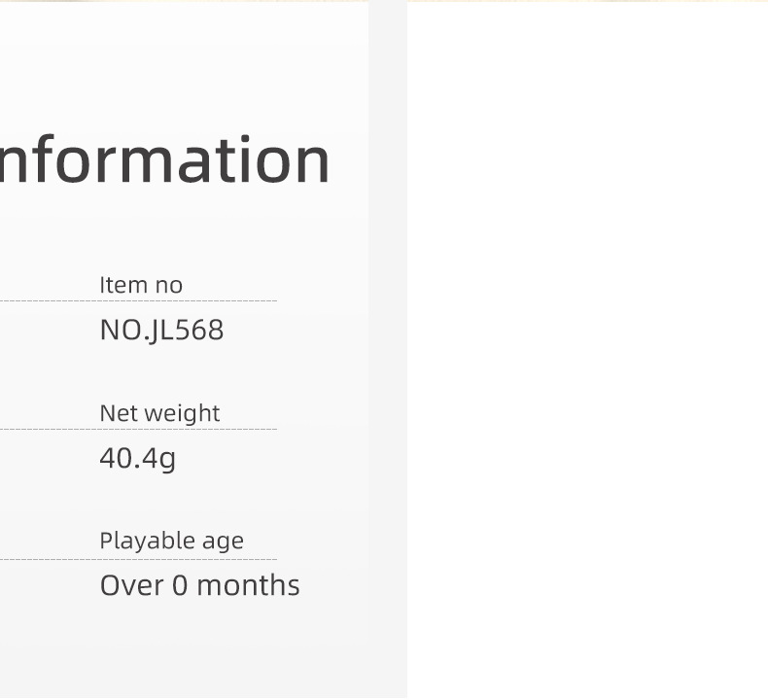Select the 40.4g weight value
The image size is (768, 700).
[137, 458]
